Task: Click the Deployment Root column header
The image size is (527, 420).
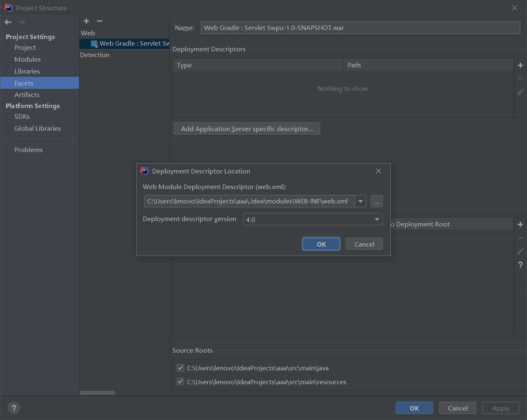Action: 451,224
